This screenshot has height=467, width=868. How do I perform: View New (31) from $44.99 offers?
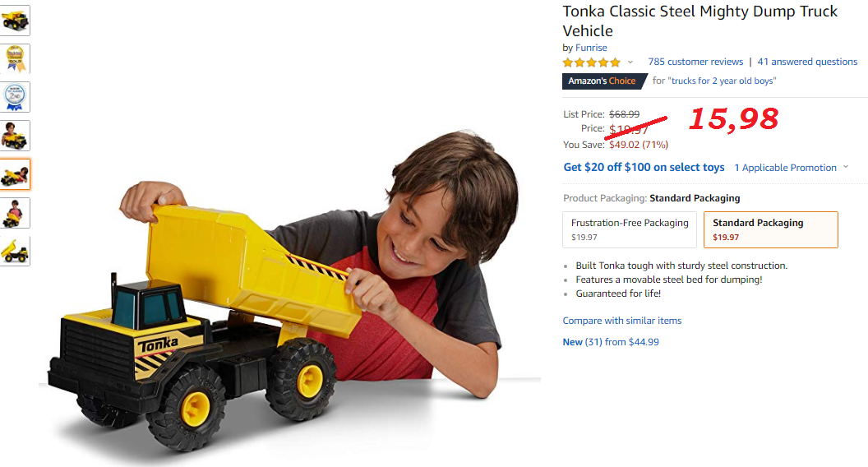pos(611,342)
